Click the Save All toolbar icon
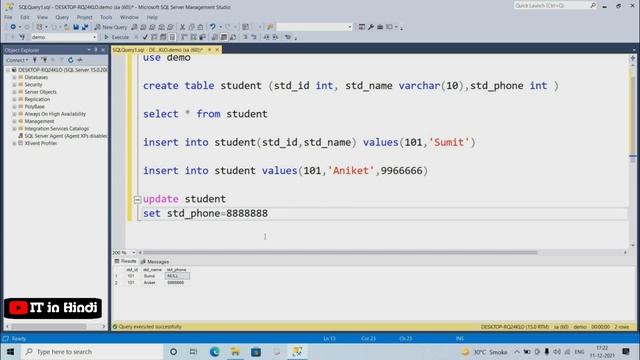Screen dimensions: 640x360 pos(85,27)
